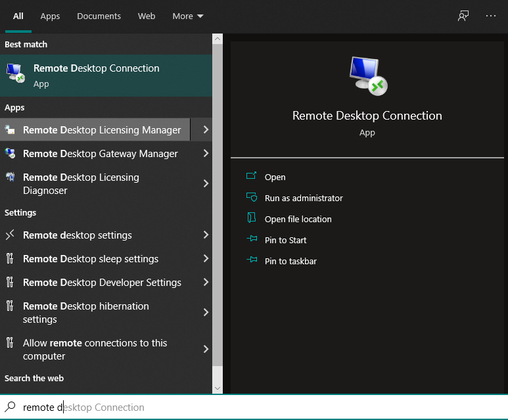508x420 pixels.
Task: Select Open file location
Action: coord(298,219)
